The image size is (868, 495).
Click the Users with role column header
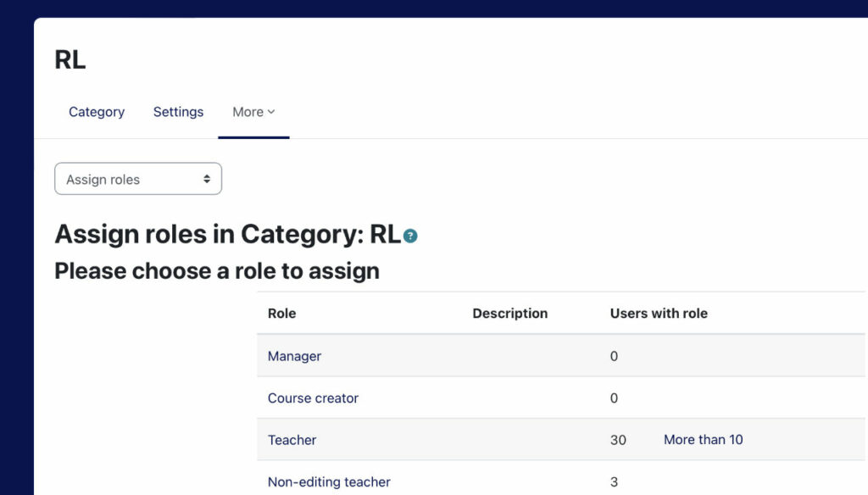point(659,313)
